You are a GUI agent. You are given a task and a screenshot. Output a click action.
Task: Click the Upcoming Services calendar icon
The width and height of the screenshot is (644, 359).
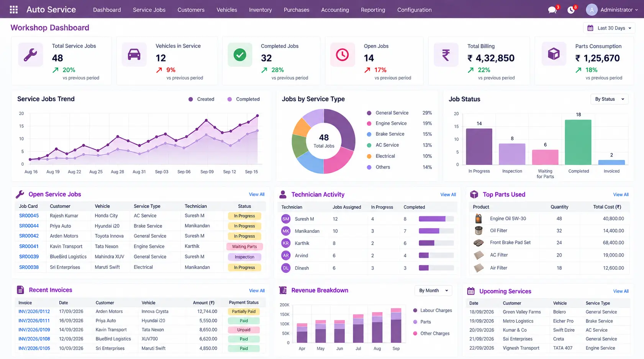[x=471, y=291]
